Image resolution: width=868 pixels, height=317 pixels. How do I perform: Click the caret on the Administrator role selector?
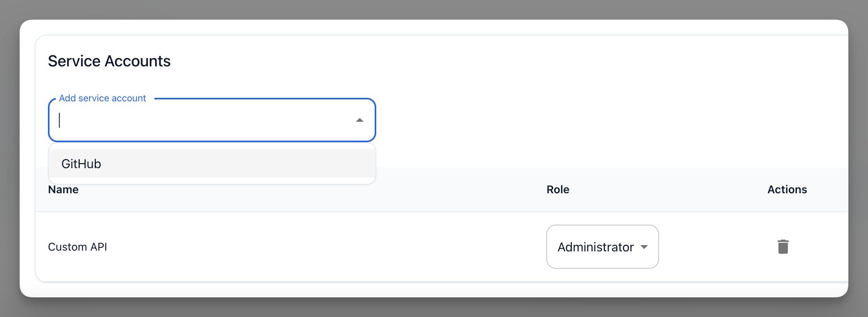coord(644,247)
